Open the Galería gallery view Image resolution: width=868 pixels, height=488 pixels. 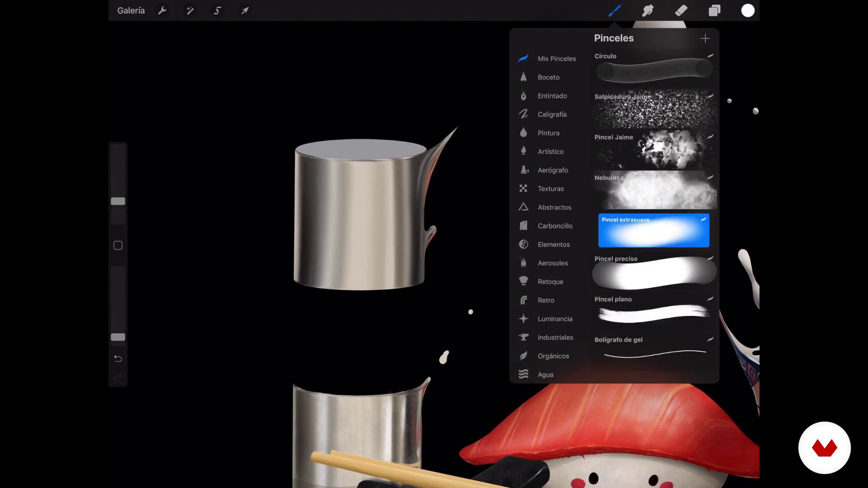pyautogui.click(x=131, y=10)
